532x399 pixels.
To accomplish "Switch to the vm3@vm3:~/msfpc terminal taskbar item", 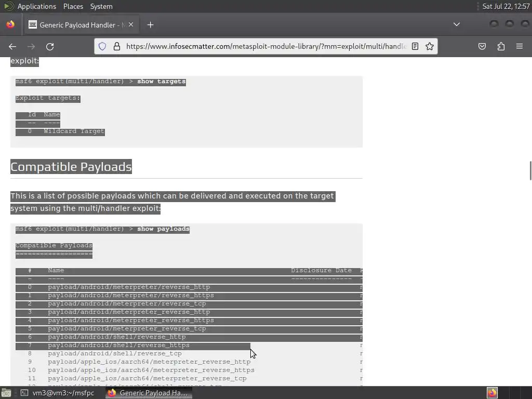I will pyautogui.click(x=58, y=393).
